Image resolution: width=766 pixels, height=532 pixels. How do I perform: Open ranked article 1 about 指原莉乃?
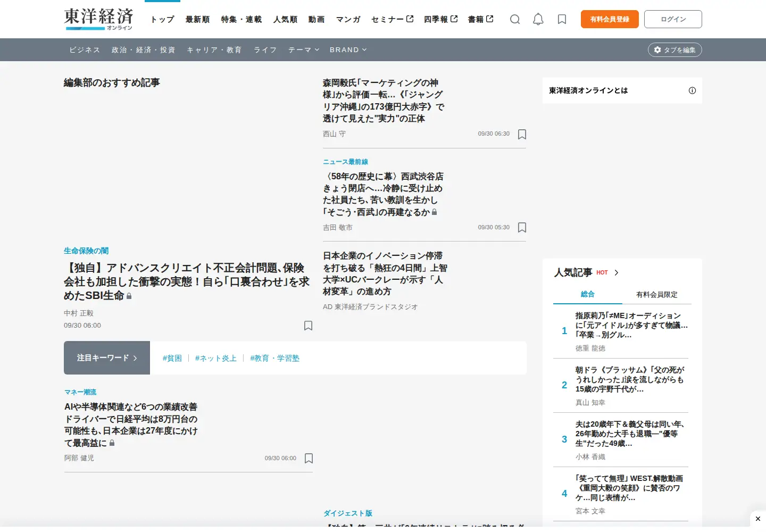coord(632,326)
